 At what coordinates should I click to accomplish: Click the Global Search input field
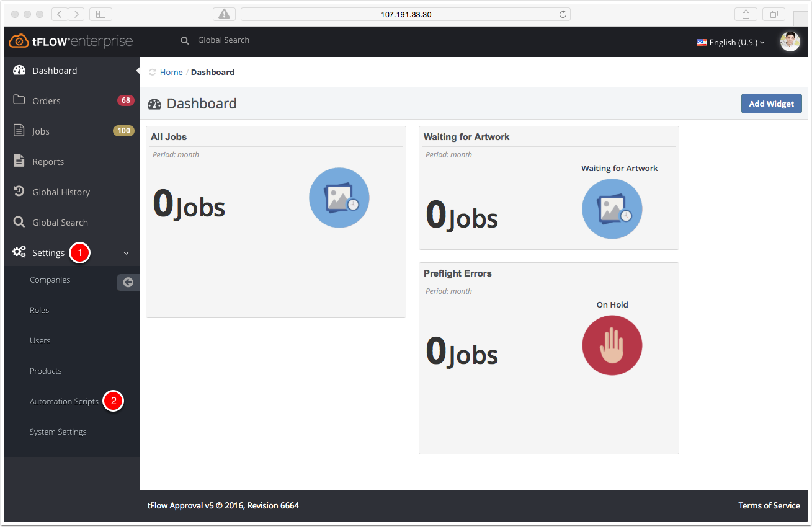pos(242,40)
